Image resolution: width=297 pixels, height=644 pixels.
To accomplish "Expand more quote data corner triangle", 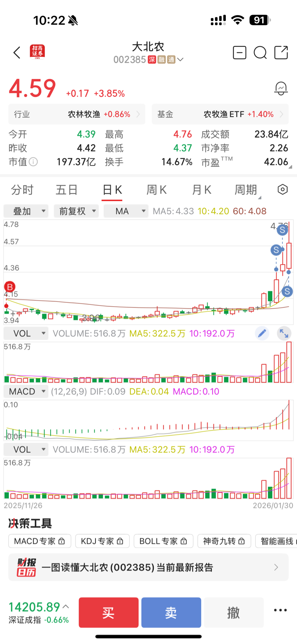I will pos(290,167).
